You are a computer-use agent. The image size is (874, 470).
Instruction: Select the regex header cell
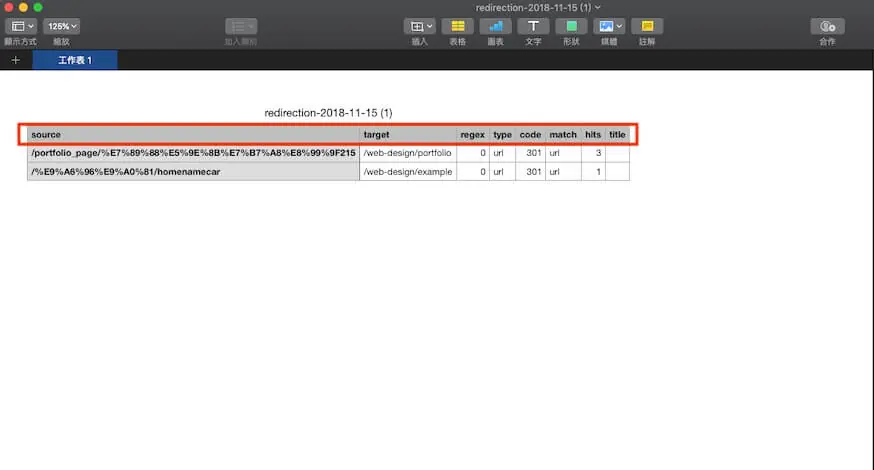473,134
